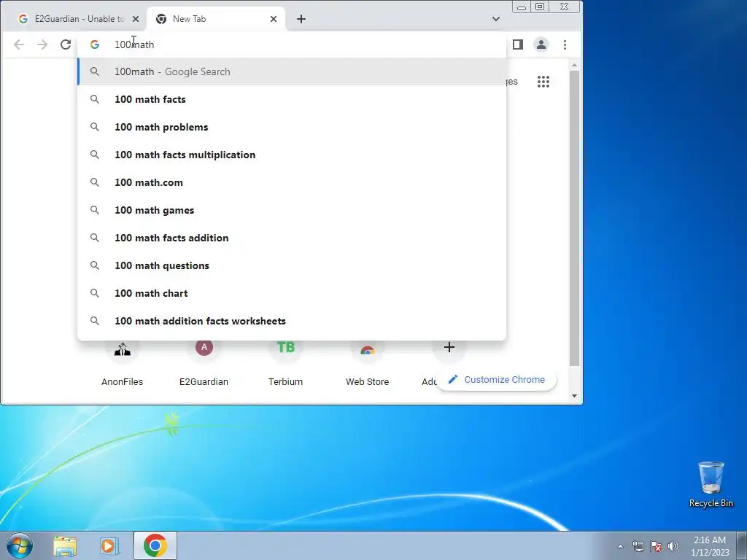Choose suggestion 100 math facts
This screenshot has width=747, height=560.
pyautogui.click(x=292, y=99)
